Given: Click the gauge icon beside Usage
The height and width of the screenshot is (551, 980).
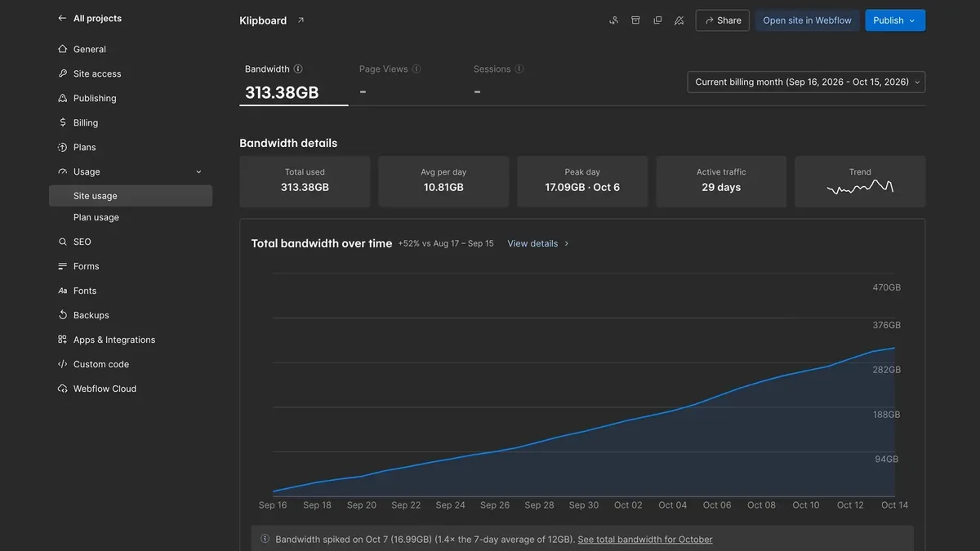Looking at the screenshot, I should (63, 171).
